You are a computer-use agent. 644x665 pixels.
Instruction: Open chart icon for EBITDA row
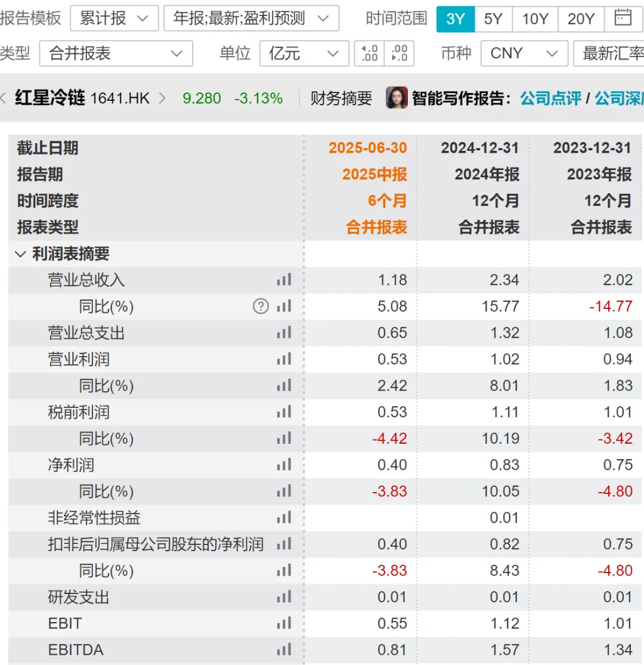(x=284, y=649)
